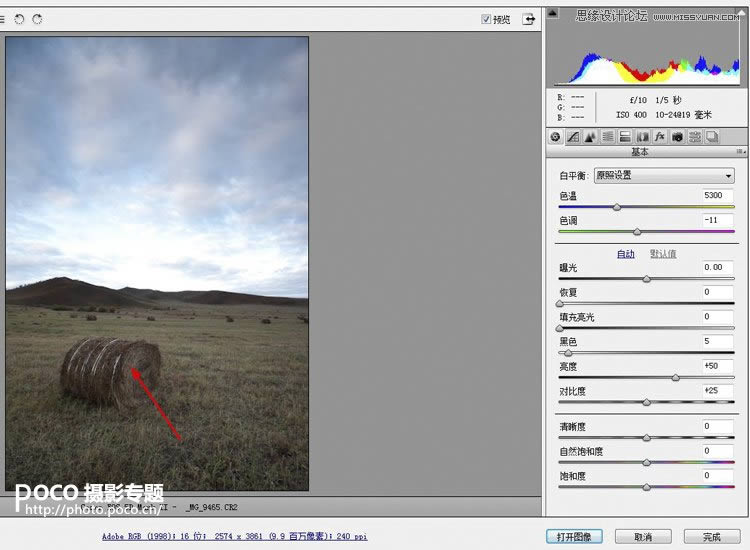Image resolution: width=750 pixels, height=550 pixels.
Task: Toggle full screen mode icon
Action: pos(528,19)
